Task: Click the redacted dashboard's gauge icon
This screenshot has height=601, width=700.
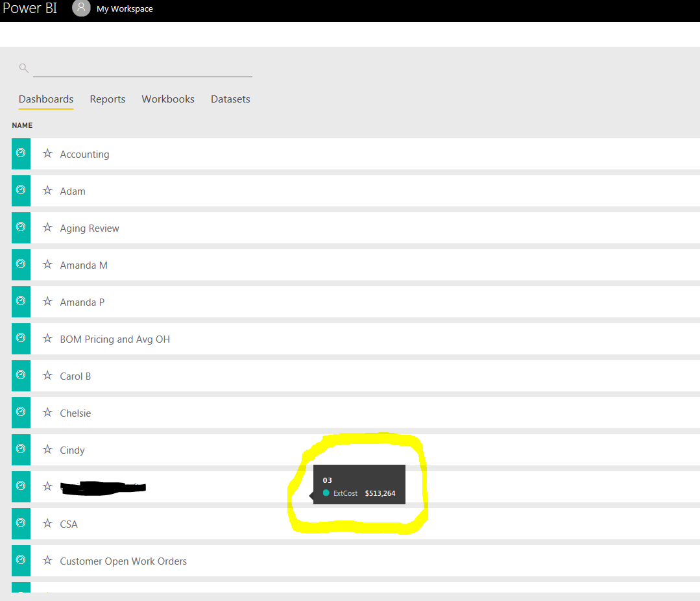Action: pos(21,486)
